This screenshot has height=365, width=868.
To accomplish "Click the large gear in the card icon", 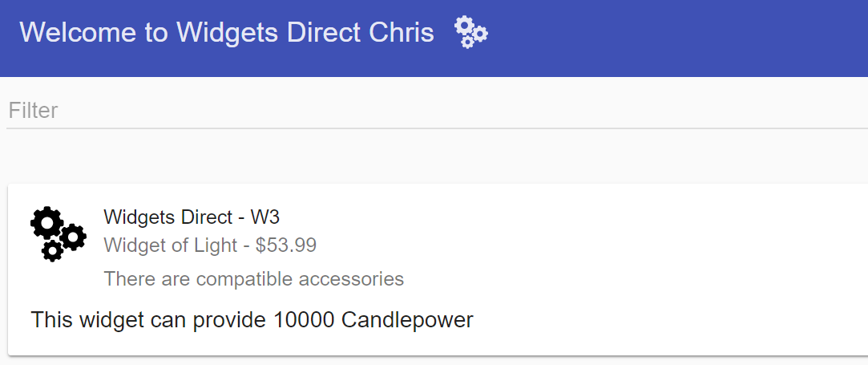I will coord(47,223).
